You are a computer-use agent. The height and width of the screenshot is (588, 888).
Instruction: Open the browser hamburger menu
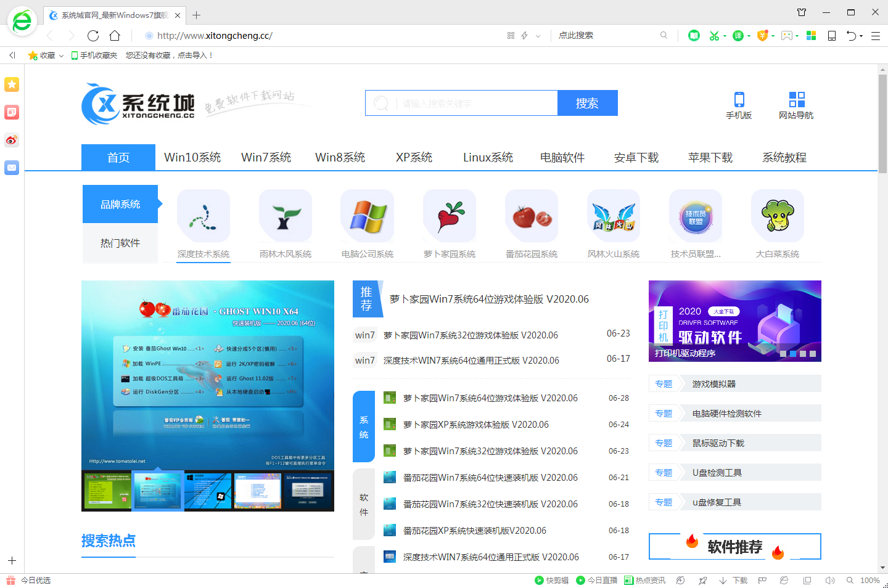click(x=875, y=36)
